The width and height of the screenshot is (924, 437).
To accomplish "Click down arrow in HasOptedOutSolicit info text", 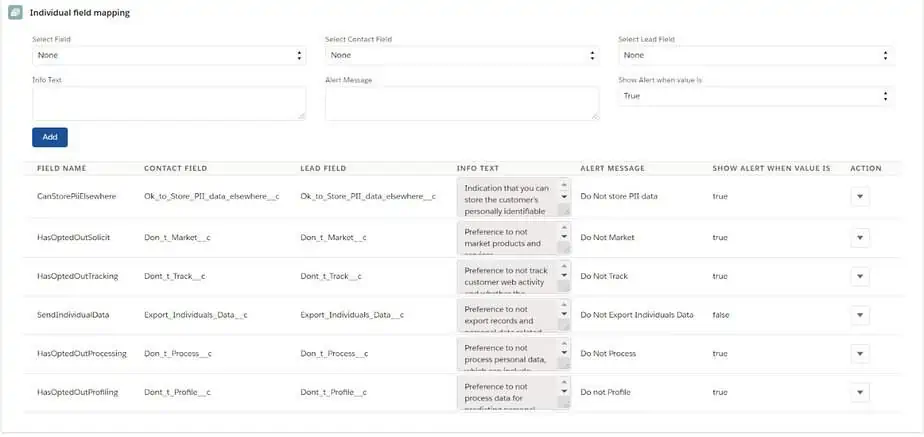I will pos(564,236).
